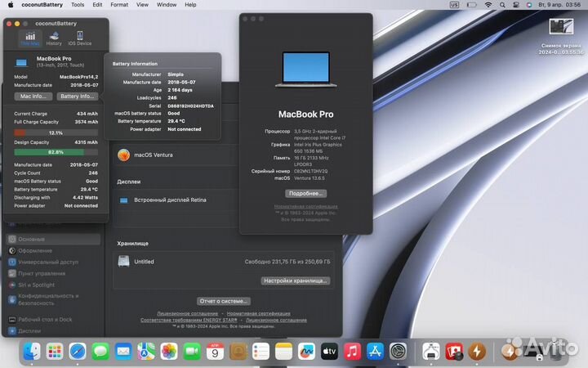Viewport: 588px width, 368px height.
Task: Open the Window menu
Action: tap(167, 5)
